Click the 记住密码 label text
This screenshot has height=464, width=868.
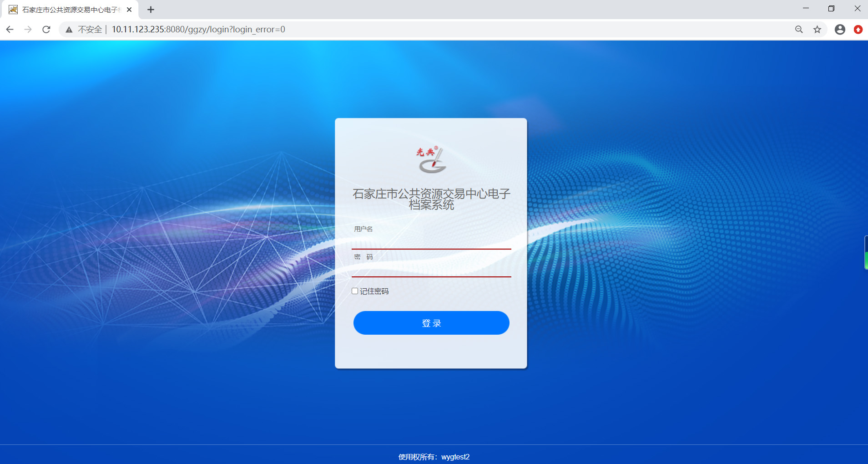click(374, 291)
